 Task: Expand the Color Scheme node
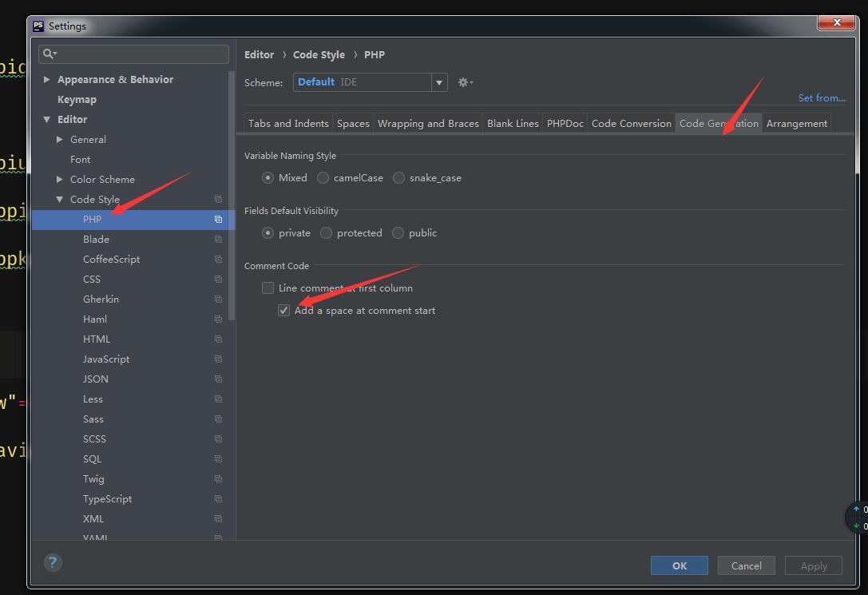pos(60,180)
